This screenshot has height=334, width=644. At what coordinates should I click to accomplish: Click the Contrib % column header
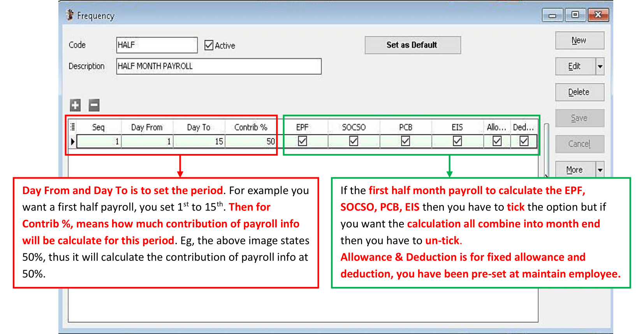click(250, 127)
